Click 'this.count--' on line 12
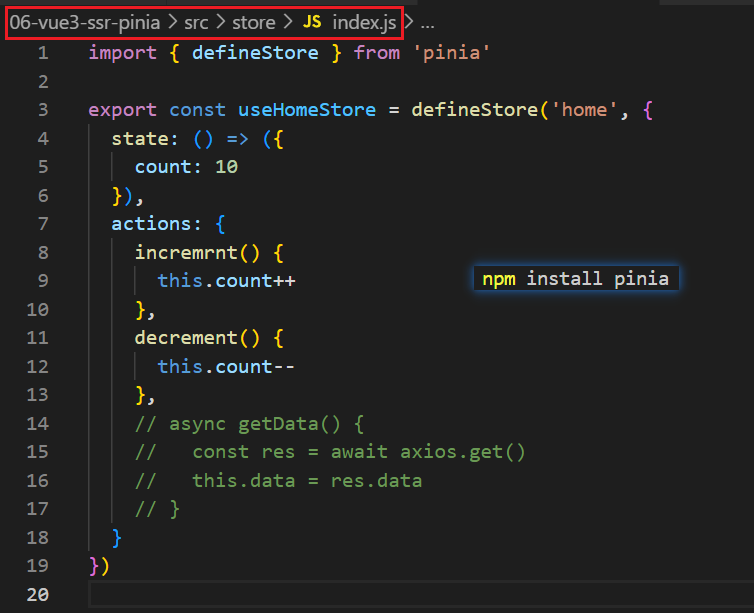The image size is (754, 613). point(226,367)
